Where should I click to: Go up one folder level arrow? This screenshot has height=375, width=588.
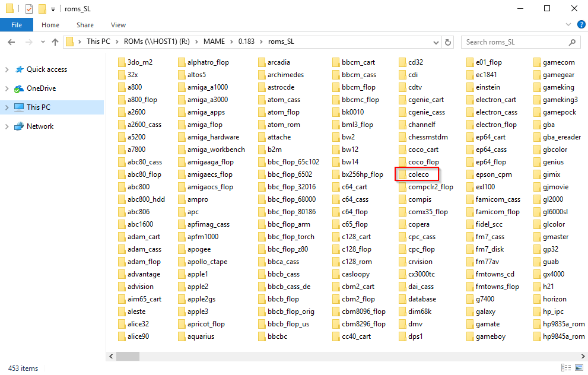[x=55, y=42]
